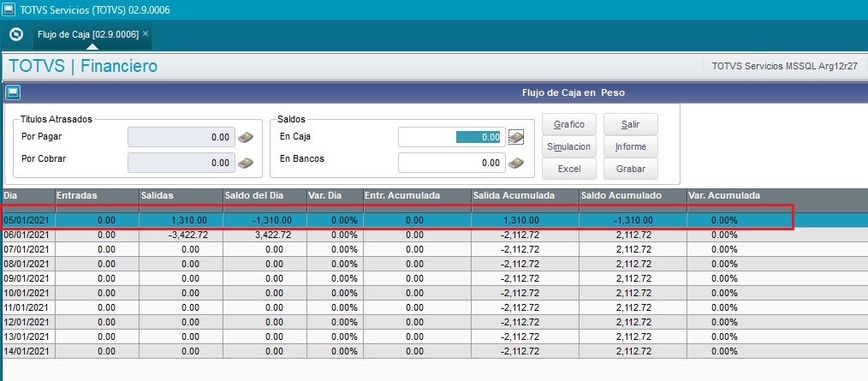Click the Informe button
This screenshot has width=868, height=381.
[631, 146]
